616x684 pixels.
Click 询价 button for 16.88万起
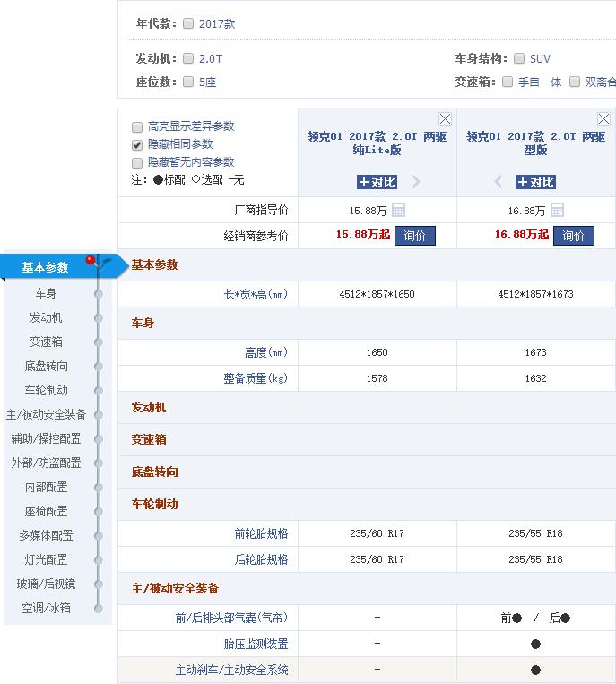pos(574,236)
